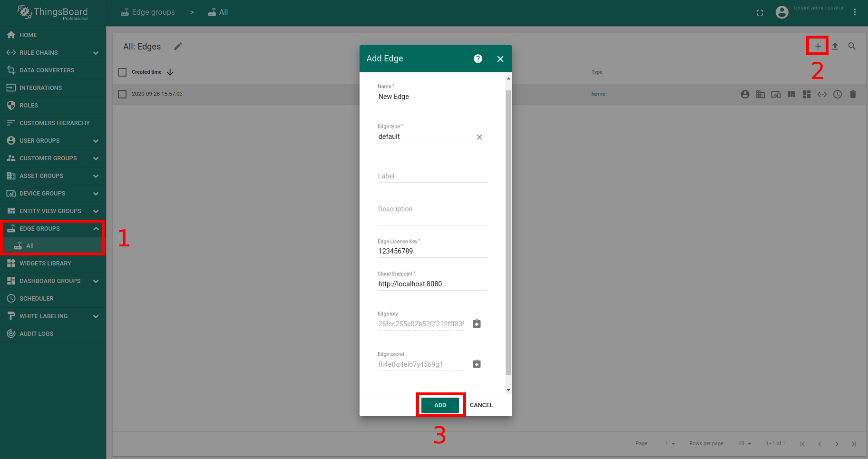Edit the All: Edges group pencil icon
This screenshot has height=459, width=868.
click(x=178, y=46)
